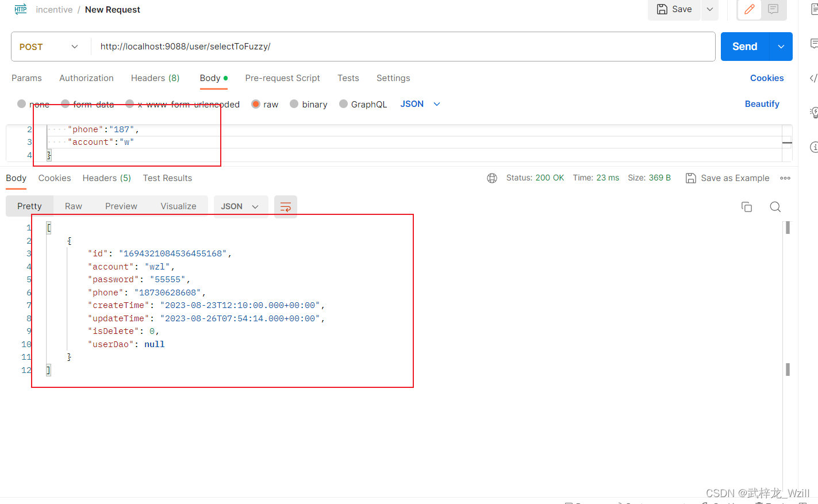The width and height of the screenshot is (818, 504).
Task: Click the Cookies link
Action: coord(767,78)
